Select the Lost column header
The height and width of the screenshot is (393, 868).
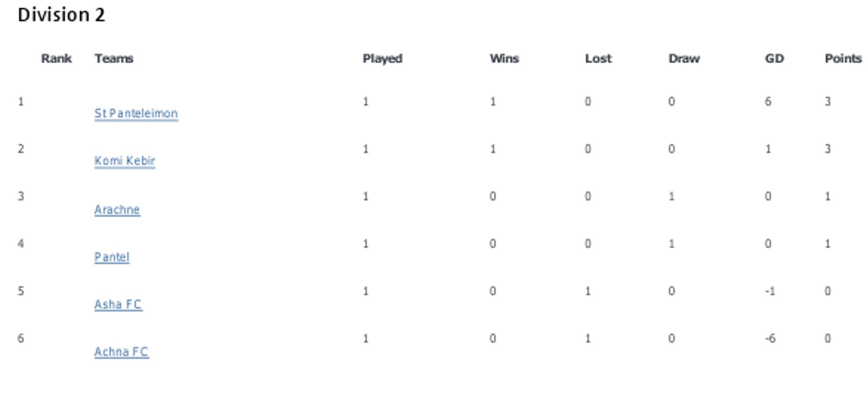[598, 59]
